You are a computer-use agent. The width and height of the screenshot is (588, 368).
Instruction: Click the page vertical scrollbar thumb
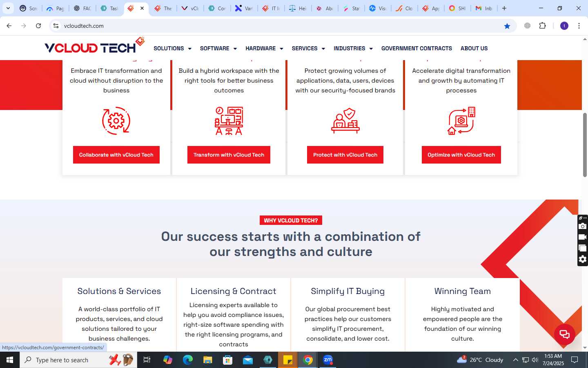[585, 145]
